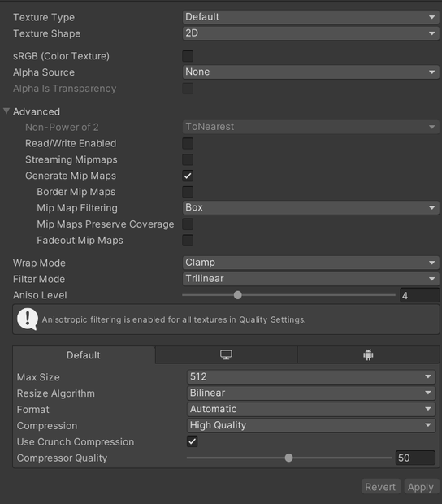This screenshot has height=504, width=442.
Task: Click the Compressor Quality value field
Action: [415, 458]
